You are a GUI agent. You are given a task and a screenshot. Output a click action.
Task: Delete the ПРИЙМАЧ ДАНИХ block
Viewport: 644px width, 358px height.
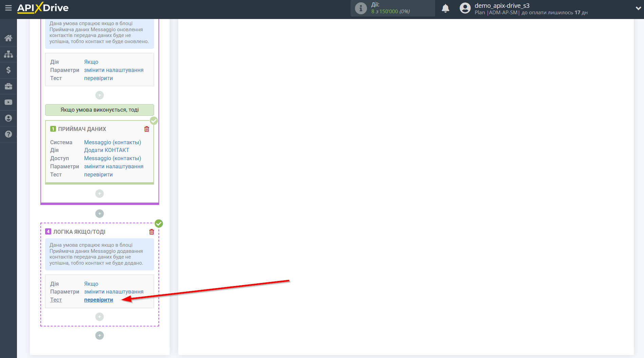tap(147, 129)
